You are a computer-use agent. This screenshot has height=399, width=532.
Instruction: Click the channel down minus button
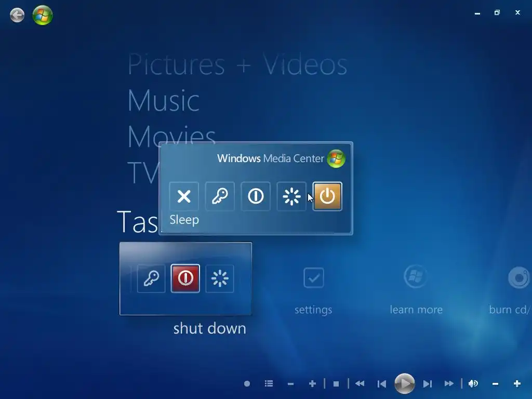click(x=290, y=384)
